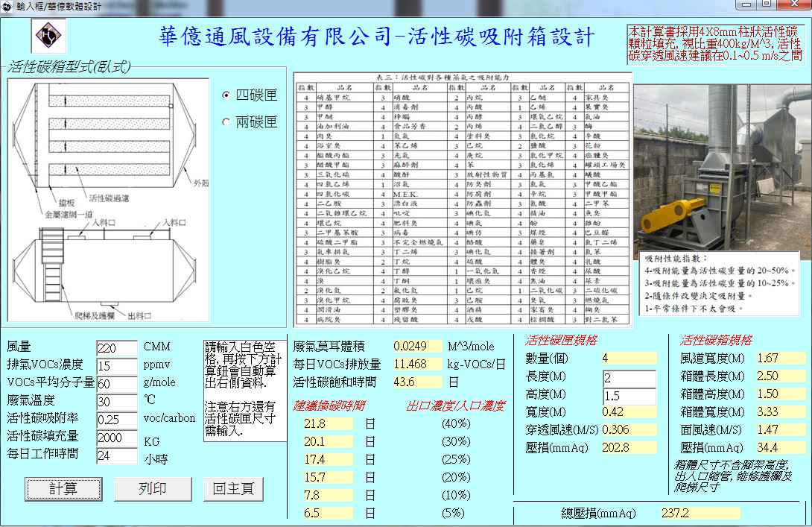Click the 華億通風設備有限公司 title heading

376,37
